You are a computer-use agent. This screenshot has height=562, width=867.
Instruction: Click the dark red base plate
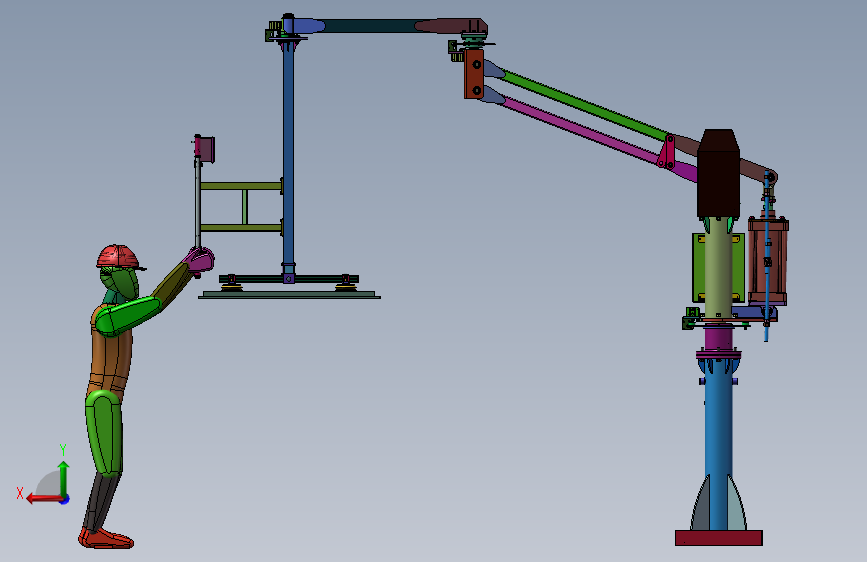pyautogui.click(x=719, y=538)
